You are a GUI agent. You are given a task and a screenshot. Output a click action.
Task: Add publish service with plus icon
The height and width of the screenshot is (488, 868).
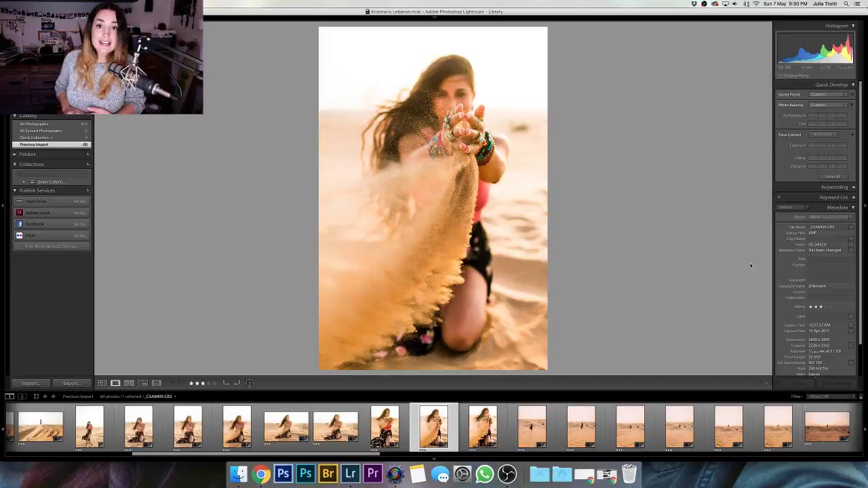[87, 190]
